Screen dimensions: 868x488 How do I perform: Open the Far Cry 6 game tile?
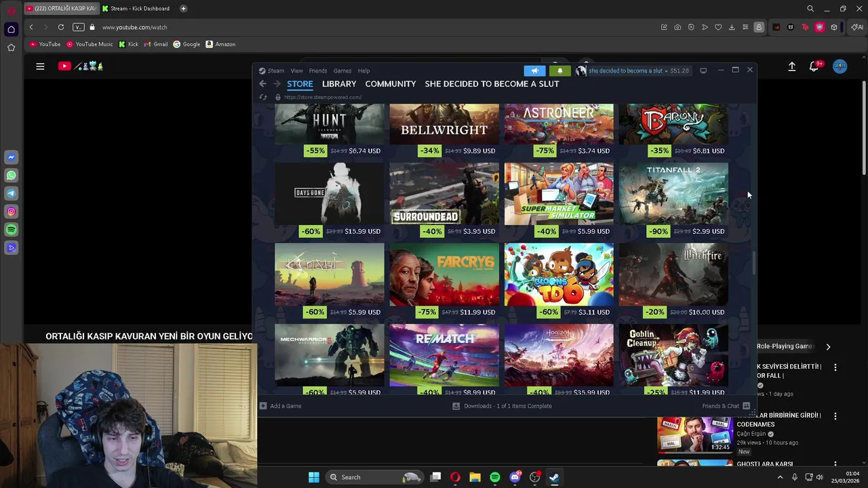click(444, 274)
